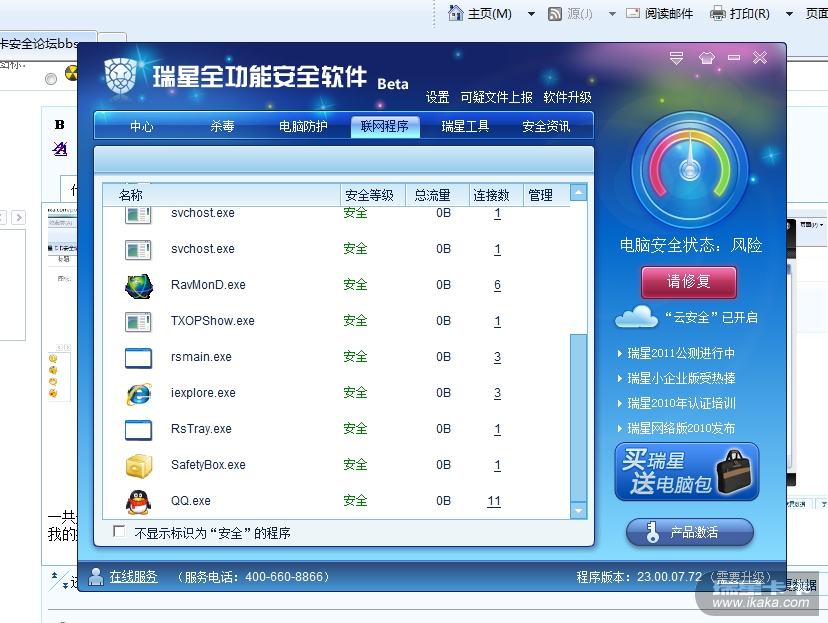Click the online service person icon
Viewport: 828px width, 623px height.
click(x=96, y=577)
